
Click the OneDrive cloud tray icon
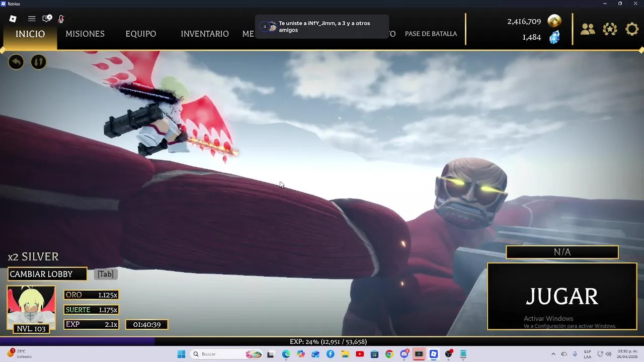[564, 354]
